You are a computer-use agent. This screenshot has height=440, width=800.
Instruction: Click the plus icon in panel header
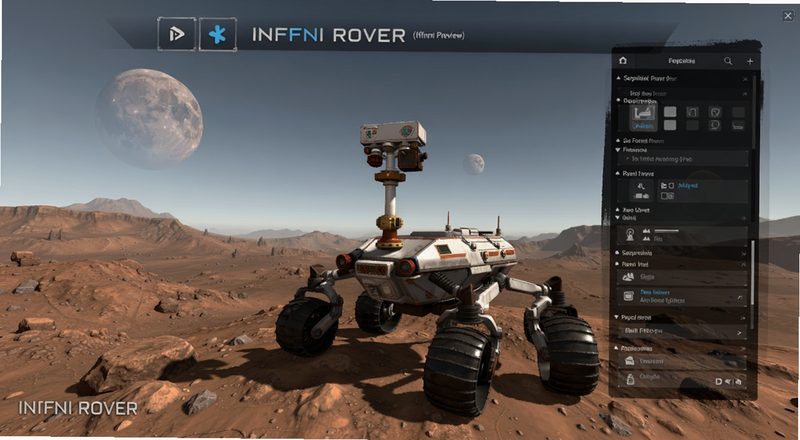pyautogui.click(x=750, y=61)
